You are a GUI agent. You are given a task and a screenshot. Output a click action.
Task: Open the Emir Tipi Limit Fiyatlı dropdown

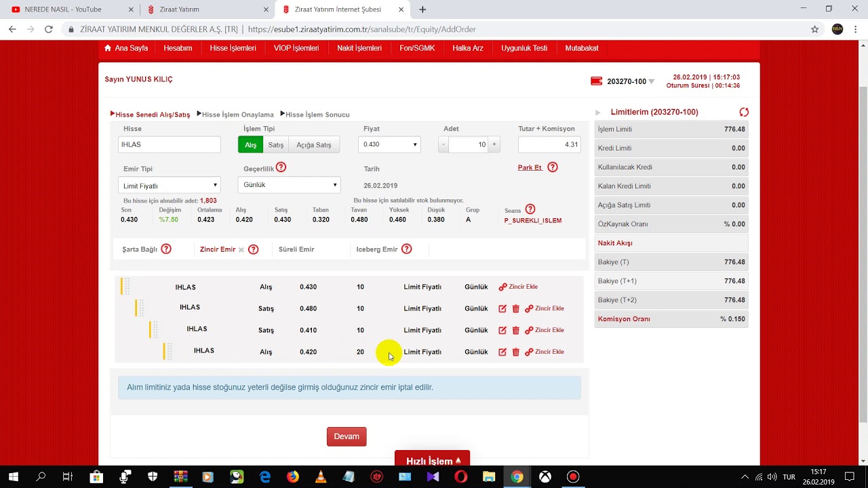[170, 185]
